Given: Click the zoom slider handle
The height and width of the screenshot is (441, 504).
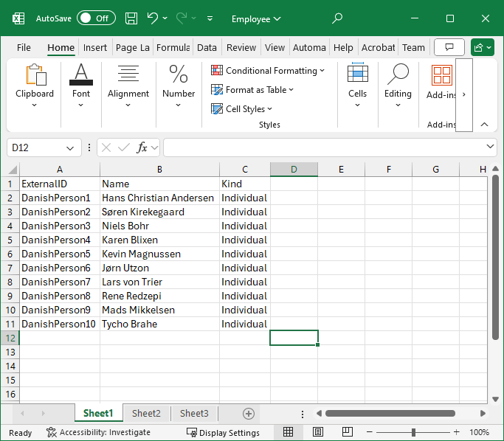Looking at the screenshot, I should click(x=413, y=432).
